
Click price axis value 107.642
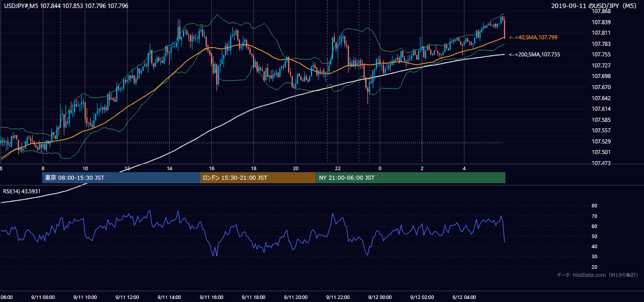(x=601, y=98)
